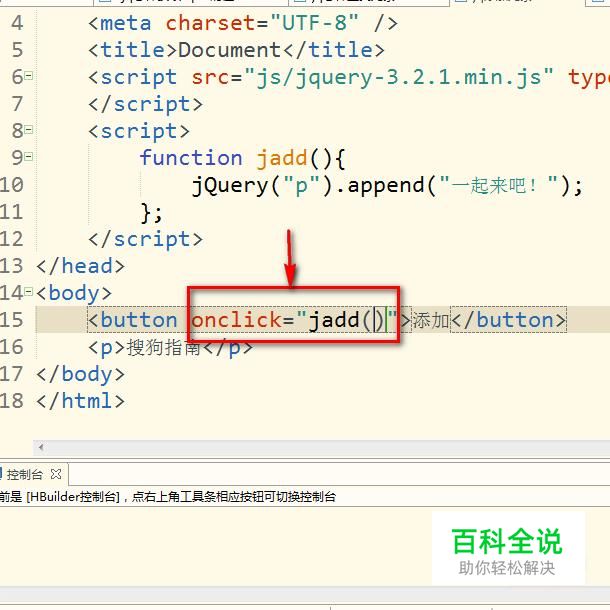The height and width of the screenshot is (610, 610).
Task: Click the 搜狗指南 paragraph text
Action: [x=164, y=347]
